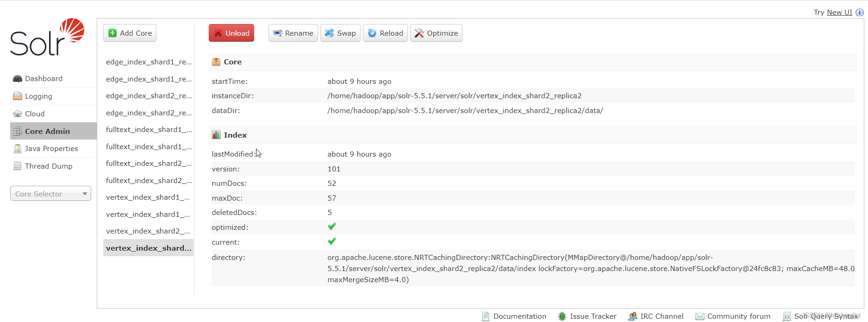Viewport: 868px width, 322px height.
Task: Select the first fulltext_index_shard1_... core
Action: (149, 130)
